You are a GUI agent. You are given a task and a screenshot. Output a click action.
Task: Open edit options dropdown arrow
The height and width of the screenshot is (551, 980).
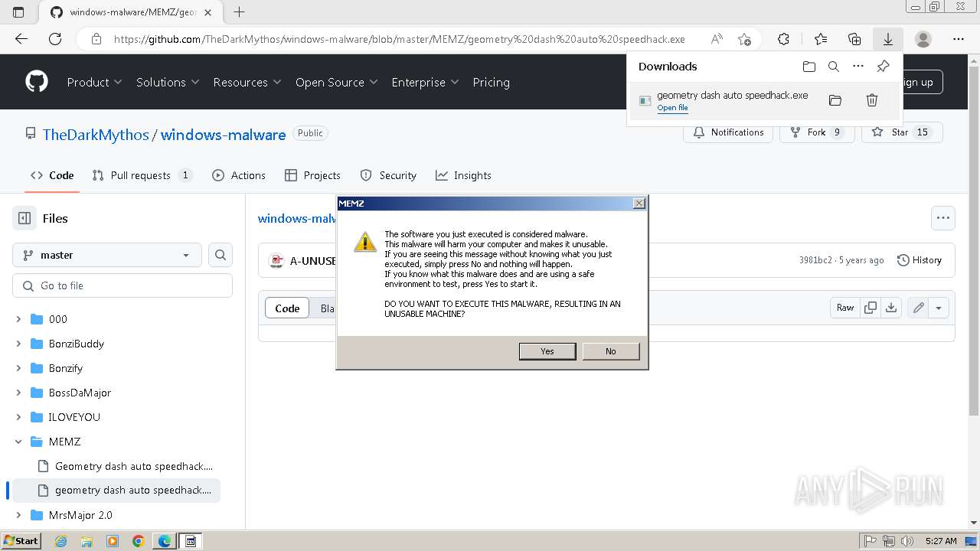tap(939, 308)
